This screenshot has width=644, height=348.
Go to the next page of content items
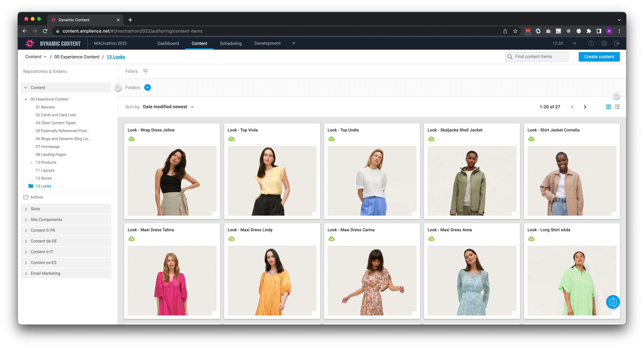(585, 107)
